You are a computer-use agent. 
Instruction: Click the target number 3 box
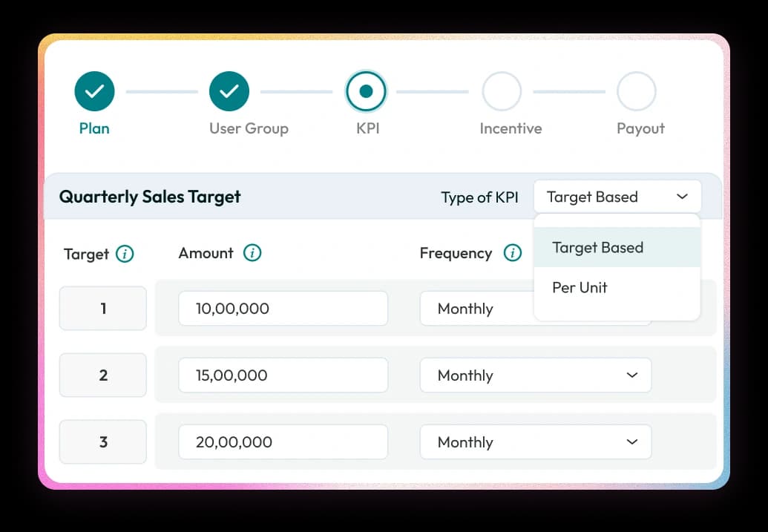[103, 442]
